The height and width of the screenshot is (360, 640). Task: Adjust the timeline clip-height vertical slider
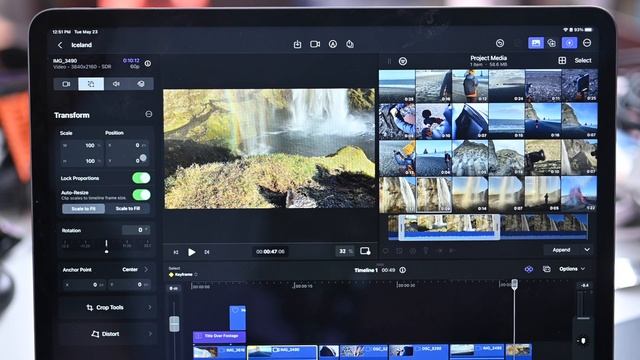coord(174,323)
